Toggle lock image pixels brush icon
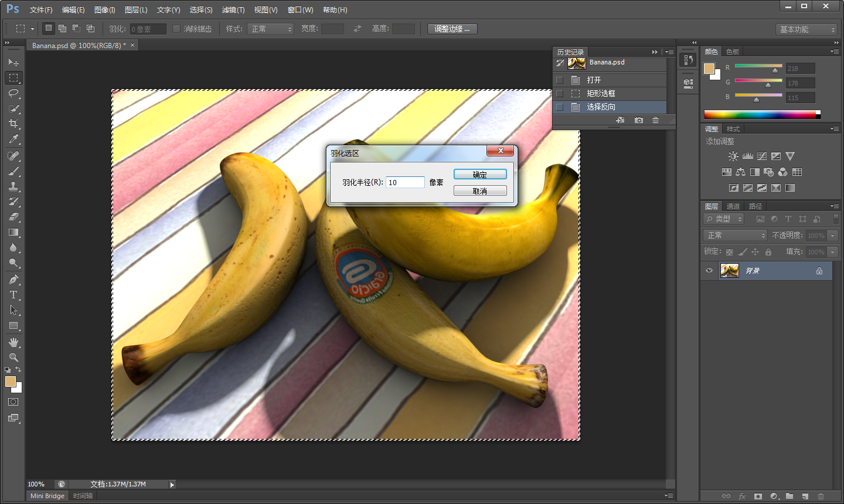The image size is (844, 504). [742, 252]
